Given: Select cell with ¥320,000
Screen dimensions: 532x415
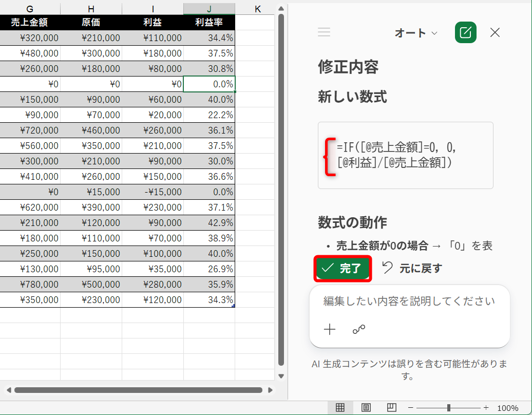Looking at the screenshot, I should pos(30,37).
